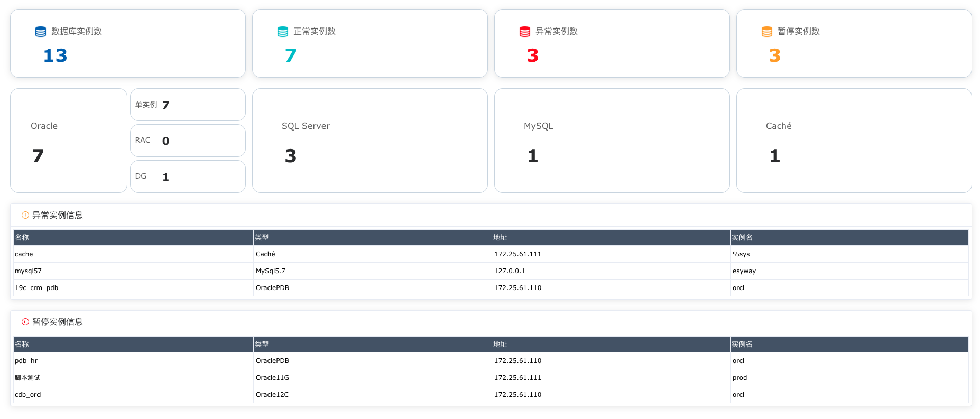Screen dimensions: 980x419
Task: Click the Oracle12C type cell
Action: point(373,395)
